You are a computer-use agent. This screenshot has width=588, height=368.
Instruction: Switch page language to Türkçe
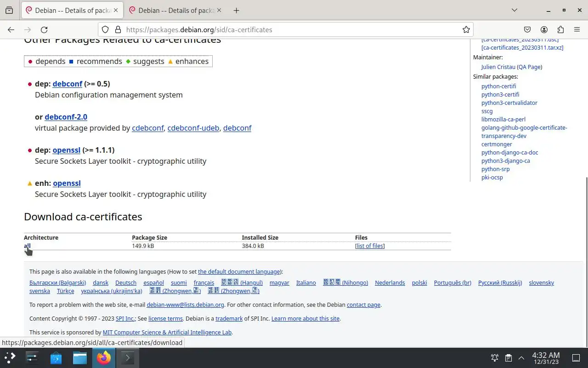pyautogui.click(x=65, y=291)
